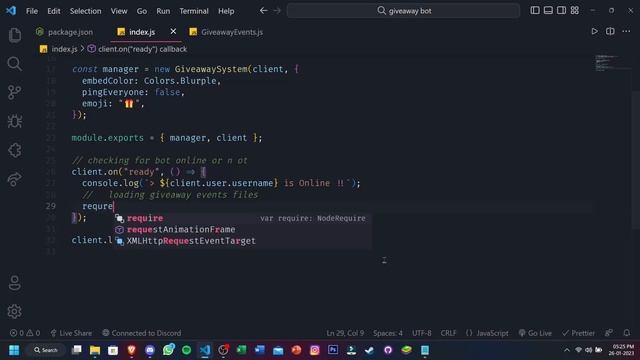Toggle the primary side bar layout
640x360 pixels.
[x=535, y=11]
